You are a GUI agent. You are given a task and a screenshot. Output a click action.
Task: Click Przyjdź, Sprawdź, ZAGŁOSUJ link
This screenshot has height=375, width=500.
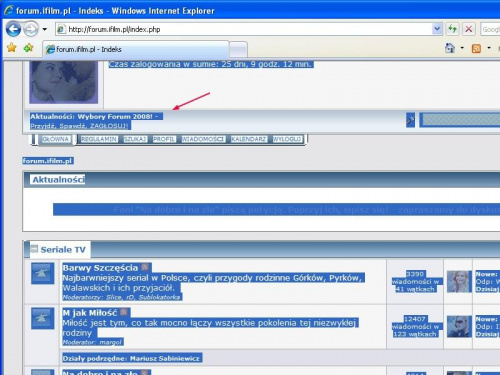click(x=79, y=126)
